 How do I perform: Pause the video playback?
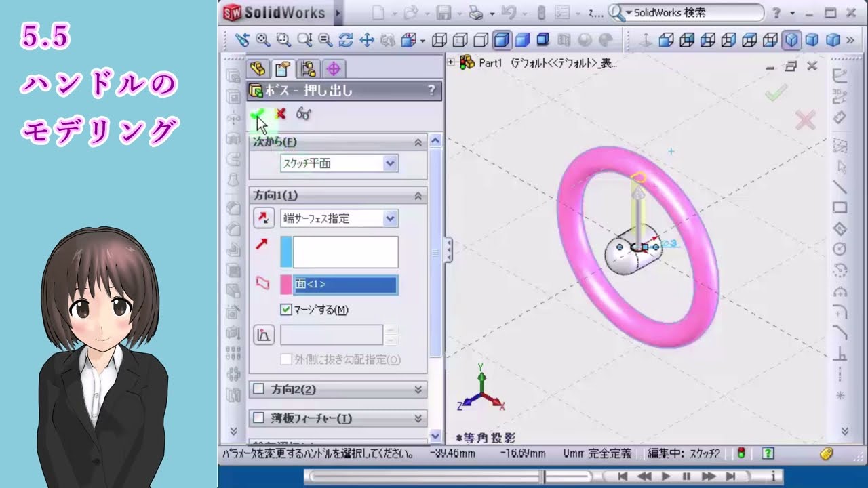686,476
